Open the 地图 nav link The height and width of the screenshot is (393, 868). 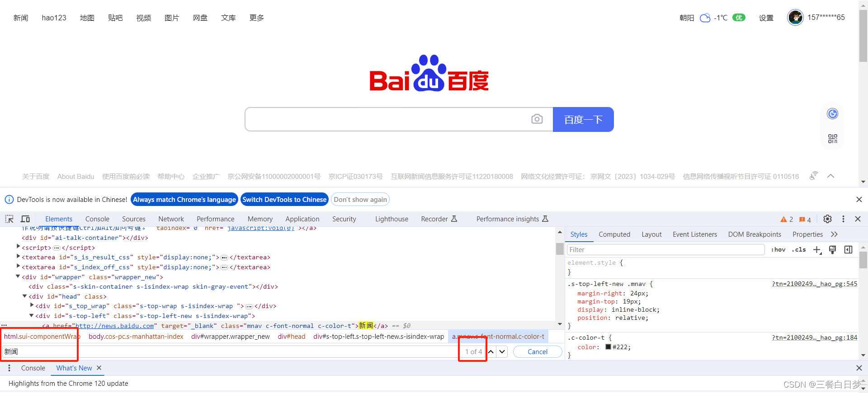coord(87,18)
